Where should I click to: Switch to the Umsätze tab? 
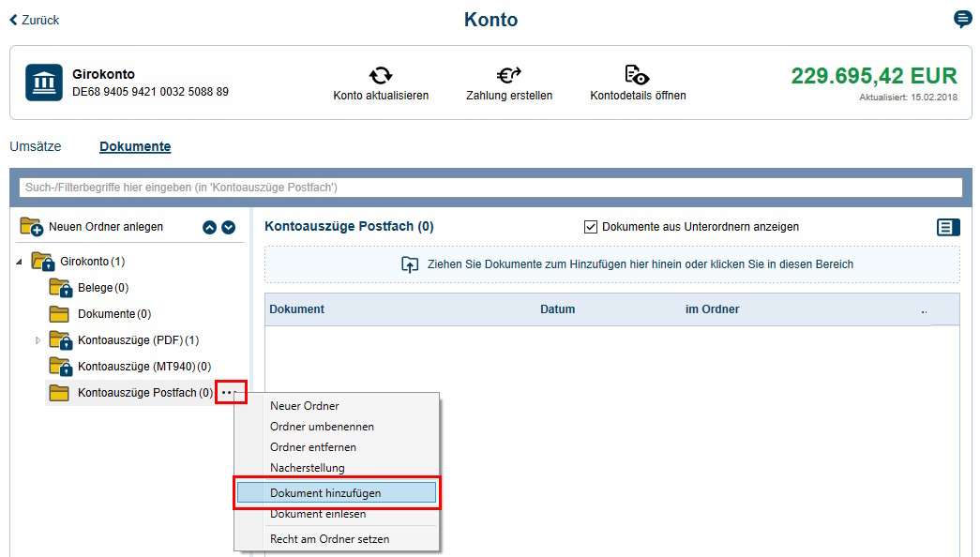point(34,146)
